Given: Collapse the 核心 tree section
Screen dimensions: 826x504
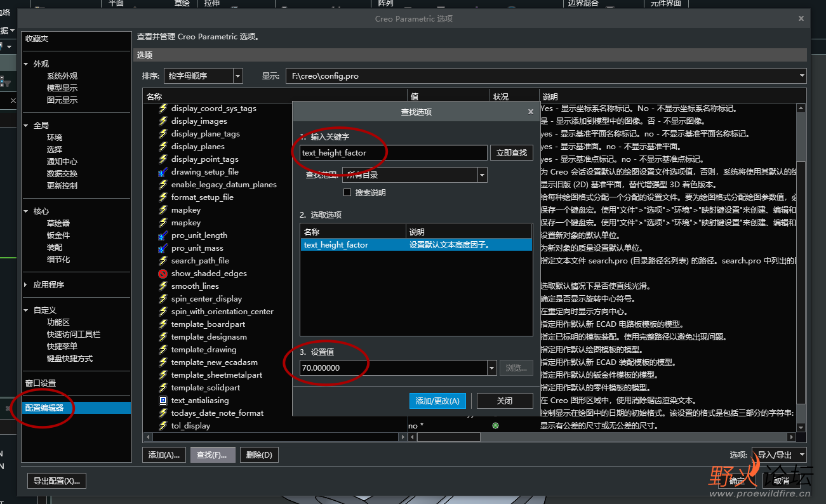Looking at the screenshot, I should 26,211.
